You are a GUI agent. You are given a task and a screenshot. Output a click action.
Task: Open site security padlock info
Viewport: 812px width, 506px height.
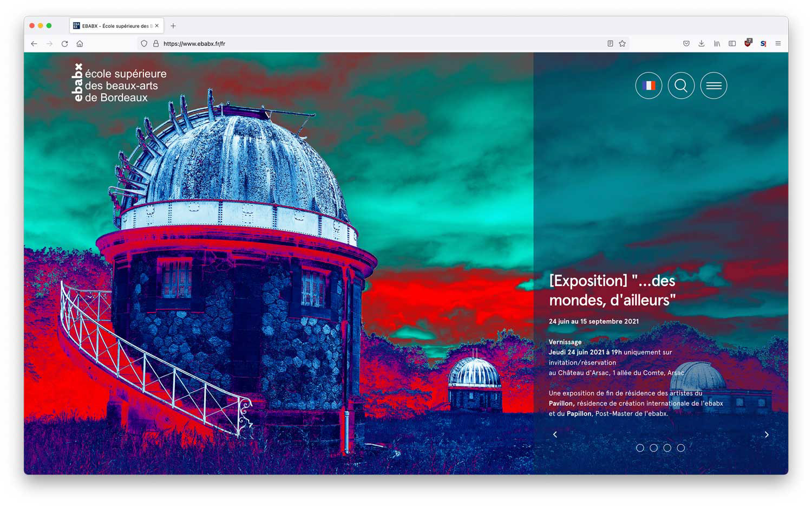tap(156, 44)
